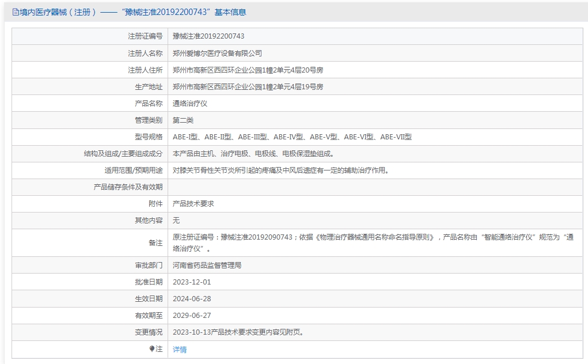Click the 审批部门 row label
588x364 pixels.
[x=149, y=266]
